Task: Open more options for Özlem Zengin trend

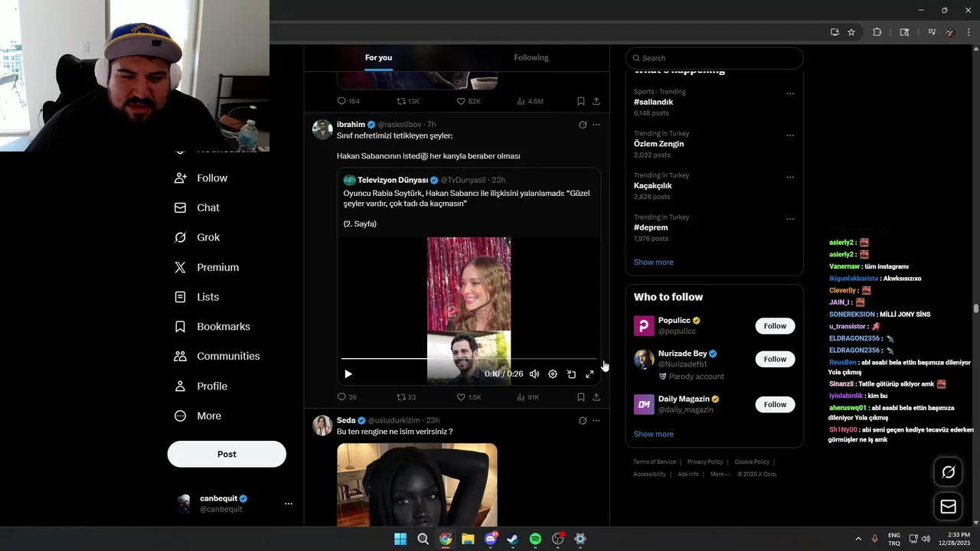Action: coord(790,135)
